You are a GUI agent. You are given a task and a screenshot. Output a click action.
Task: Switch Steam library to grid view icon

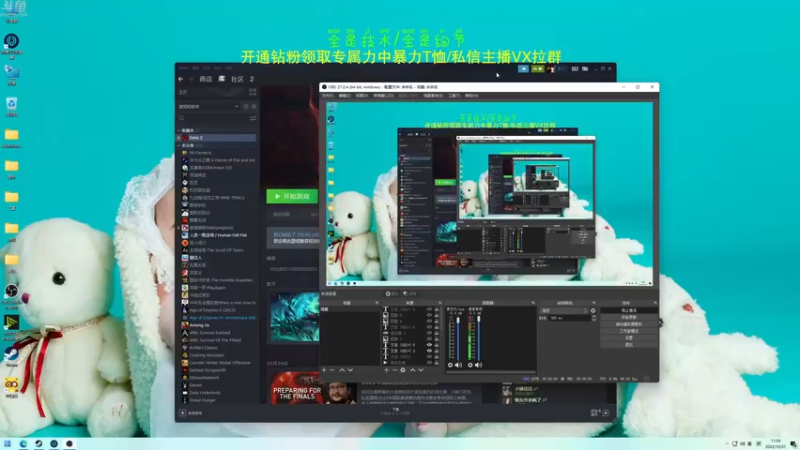click(x=253, y=92)
